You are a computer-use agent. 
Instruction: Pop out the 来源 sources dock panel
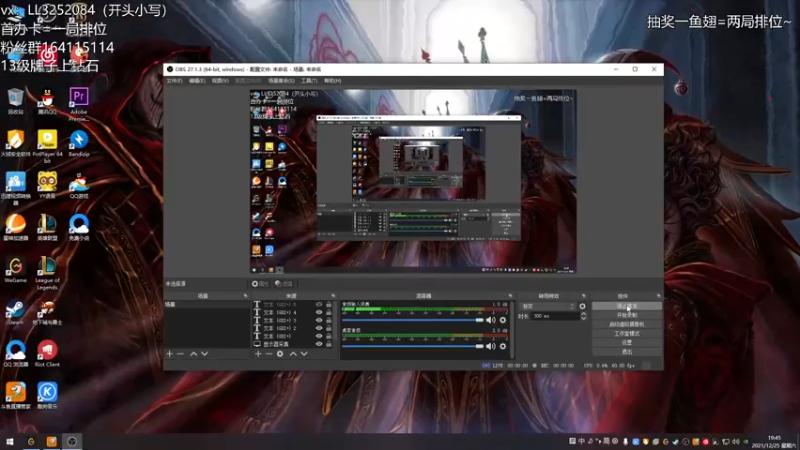[333, 296]
